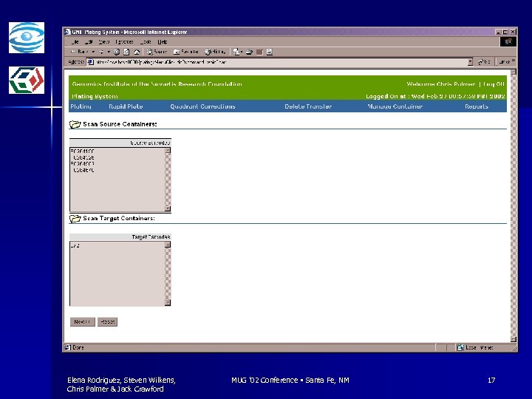Open the Favorites menu
This screenshot has width=532, height=399.
point(124,41)
